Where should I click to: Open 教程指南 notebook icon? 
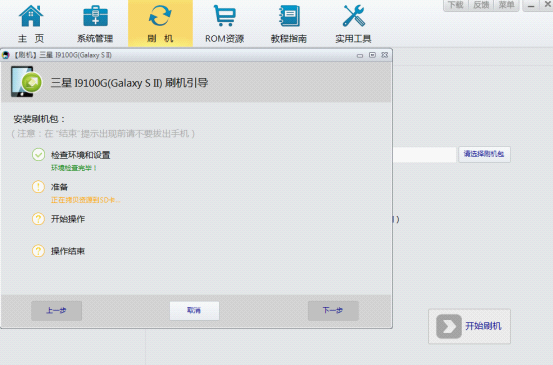tap(289, 16)
